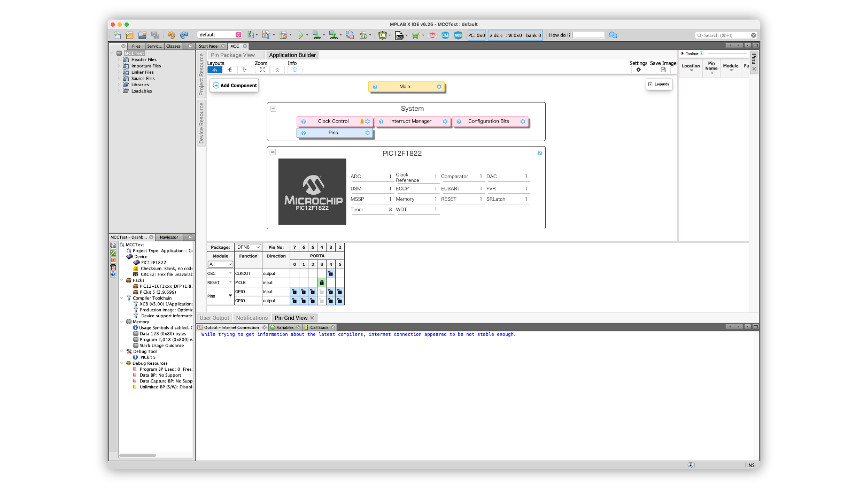Click the Search field at top right
Image resolution: width=868 pixels, height=489 pixels.
point(726,35)
